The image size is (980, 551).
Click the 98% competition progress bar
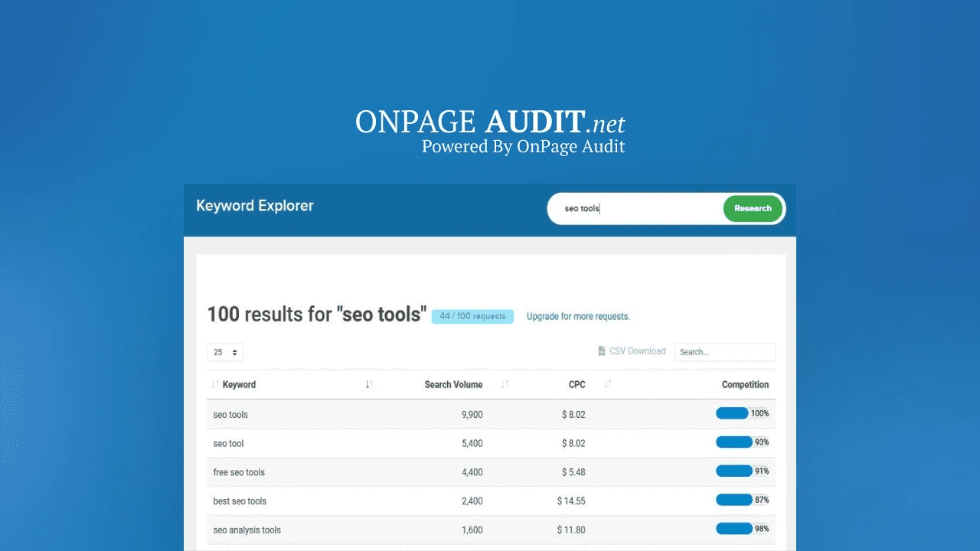tap(743, 529)
